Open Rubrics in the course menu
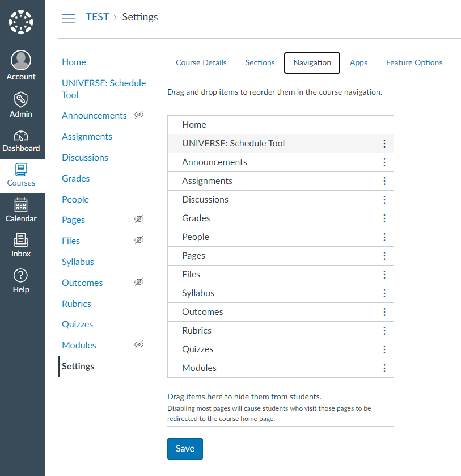This screenshot has height=476, width=461. pos(77,304)
